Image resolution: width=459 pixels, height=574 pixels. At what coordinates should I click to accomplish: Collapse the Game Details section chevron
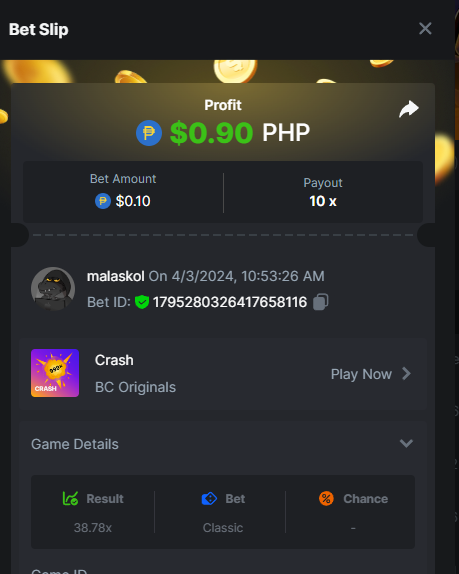(406, 443)
